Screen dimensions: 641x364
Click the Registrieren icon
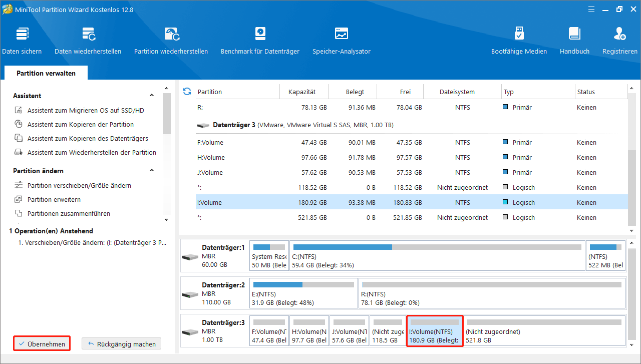pyautogui.click(x=620, y=34)
